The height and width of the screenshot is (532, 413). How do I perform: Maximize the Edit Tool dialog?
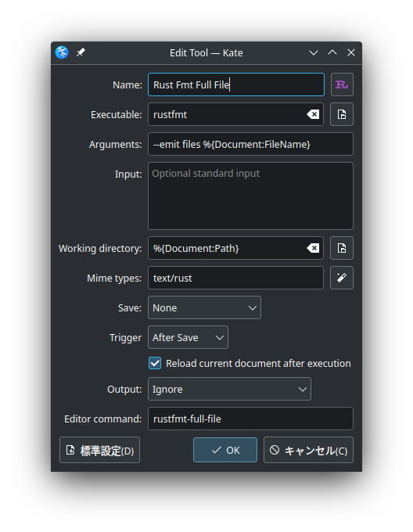(332, 52)
